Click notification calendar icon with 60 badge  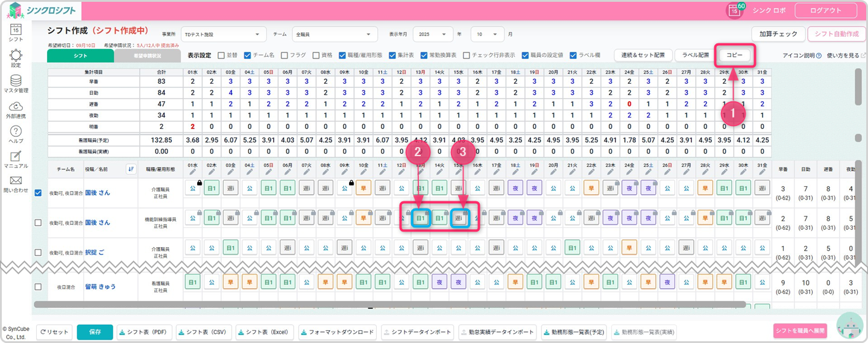(734, 10)
